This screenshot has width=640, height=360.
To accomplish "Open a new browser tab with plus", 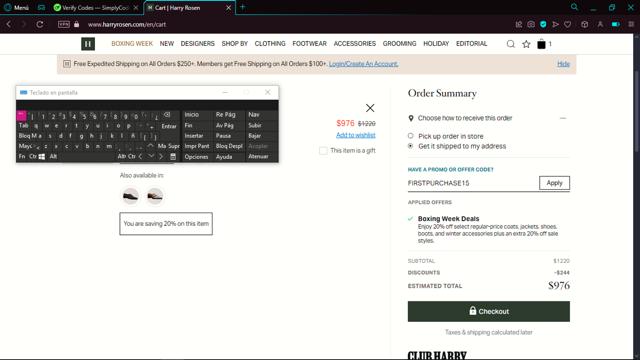I will [242, 7].
